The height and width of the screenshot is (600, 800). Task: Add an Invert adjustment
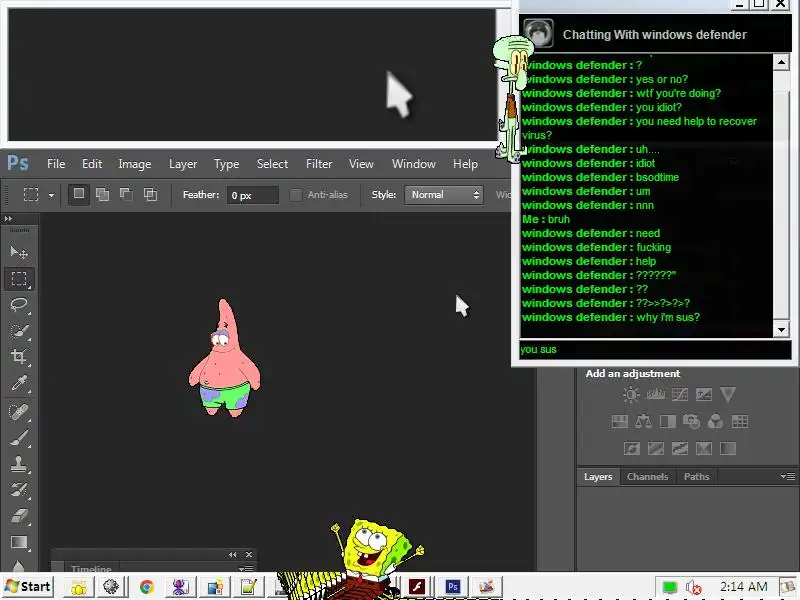tap(632, 448)
